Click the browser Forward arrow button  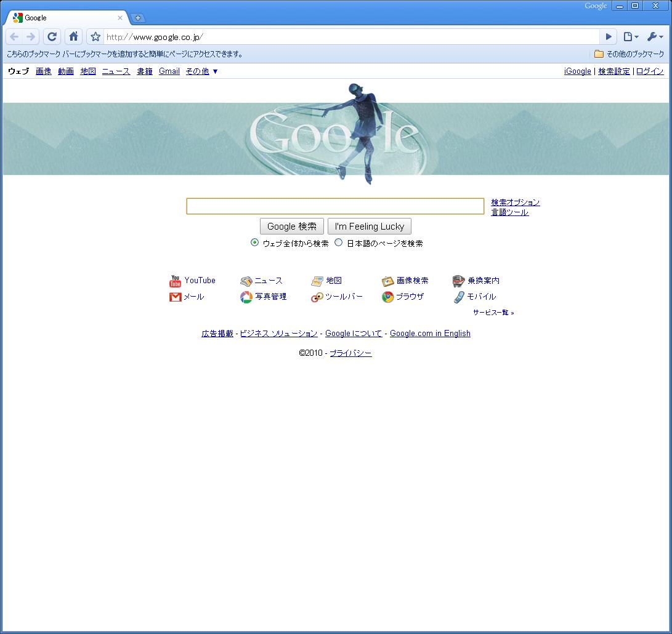[x=31, y=37]
